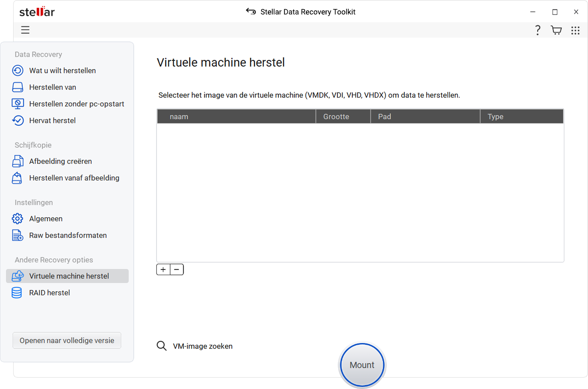Open the 'VM-image zoeken' link

(202, 346)
